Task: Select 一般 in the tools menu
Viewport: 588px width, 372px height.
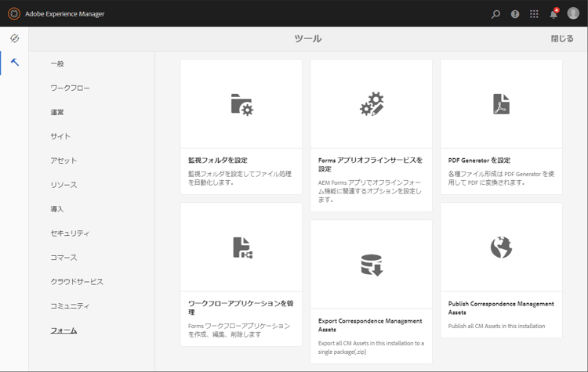Action: coord(57,63)
